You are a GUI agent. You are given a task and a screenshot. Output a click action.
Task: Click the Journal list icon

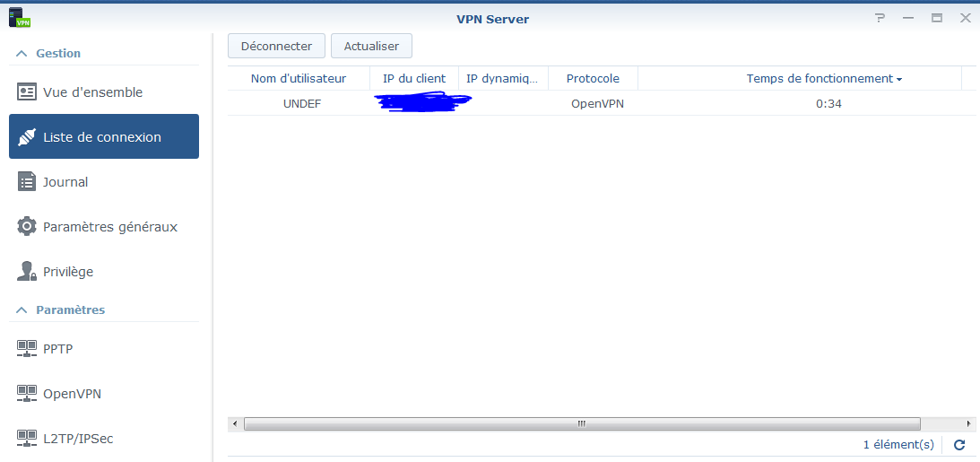tap(26, 182)
